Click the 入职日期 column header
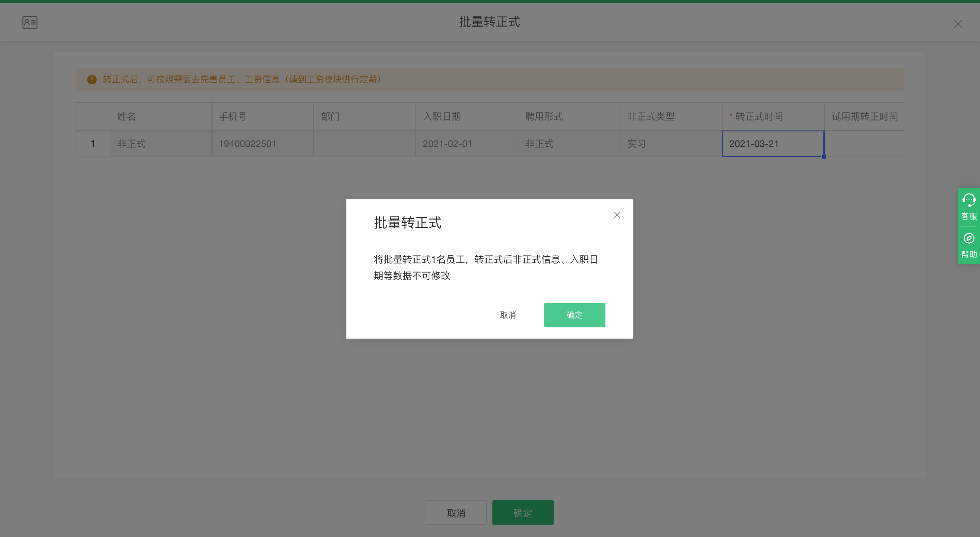 click(x=467, y=116)
